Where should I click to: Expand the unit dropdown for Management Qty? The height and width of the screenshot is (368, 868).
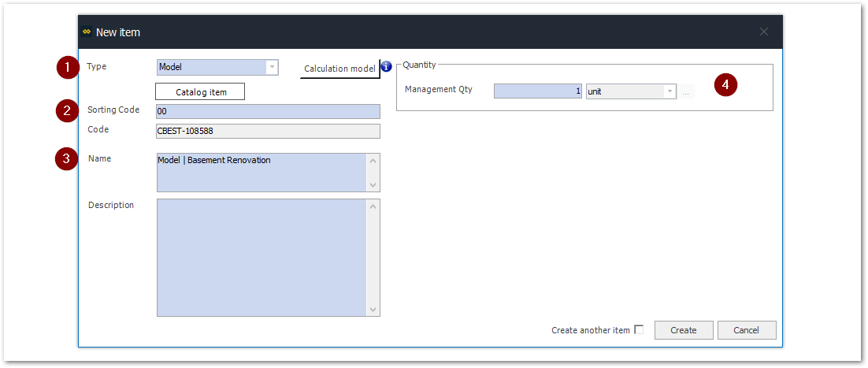point(670,91)
